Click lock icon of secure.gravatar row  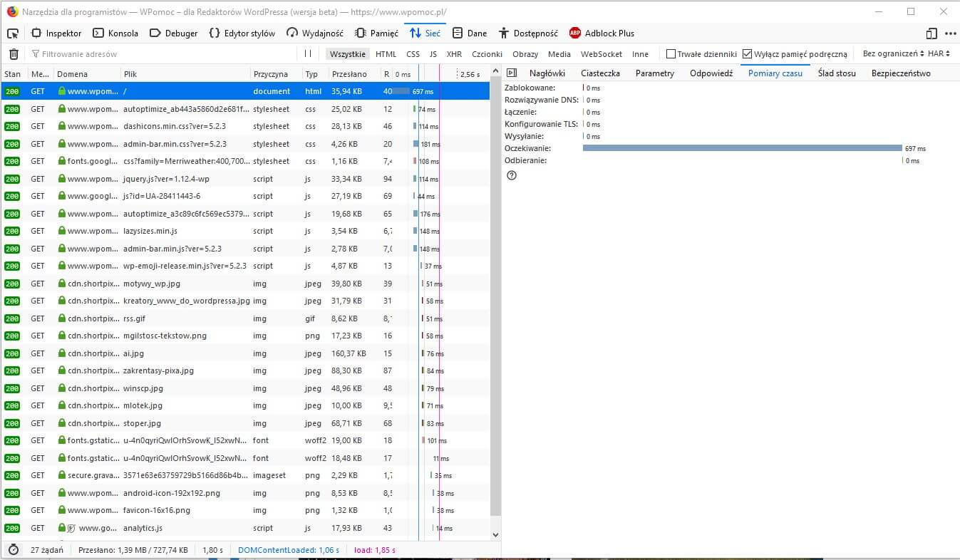click(62, 475)
